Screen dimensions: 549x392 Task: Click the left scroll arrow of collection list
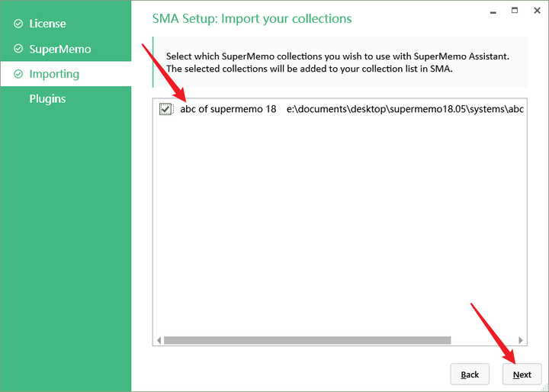[159, 340]
